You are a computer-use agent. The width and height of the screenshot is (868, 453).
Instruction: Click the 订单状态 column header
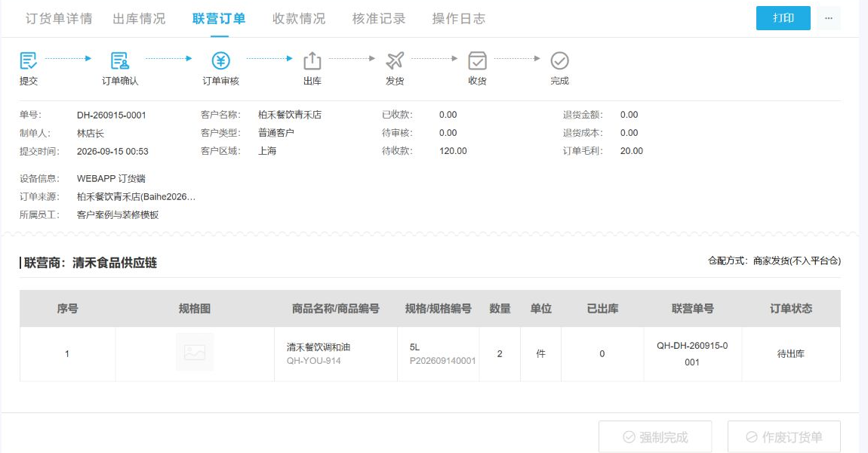791,309
